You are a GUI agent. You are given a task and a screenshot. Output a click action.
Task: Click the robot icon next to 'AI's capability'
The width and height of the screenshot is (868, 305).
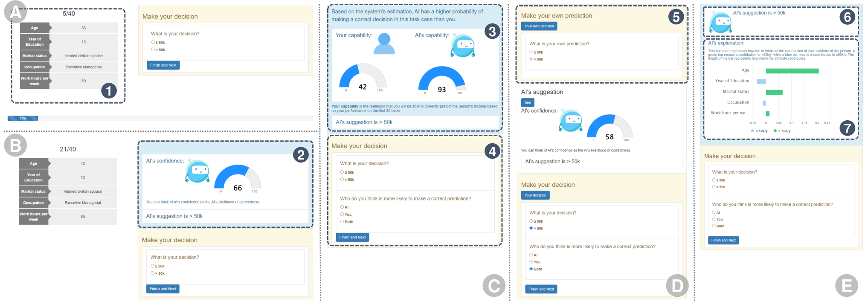463,46
